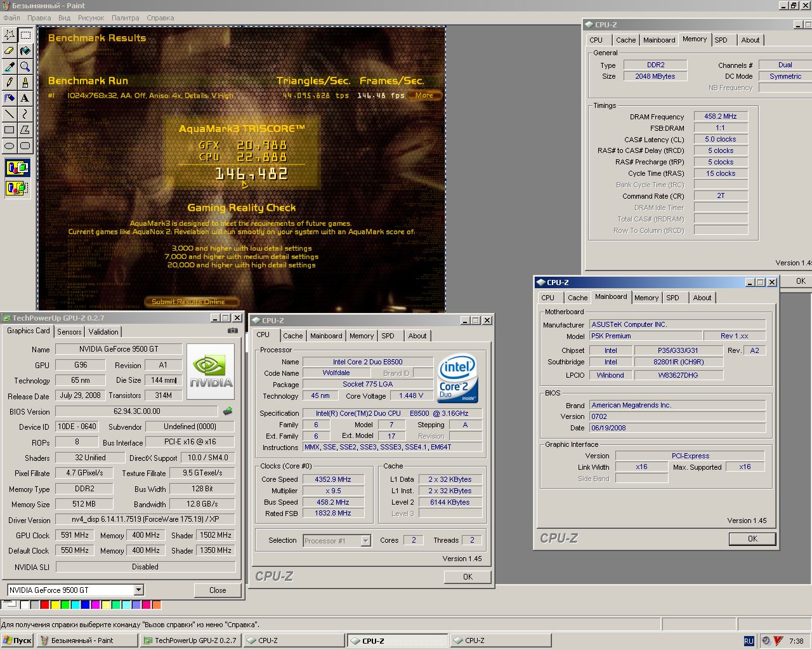The height and width of the screenshot is (650, 812).
Task: Open the Справка menu in Paint
Action: (x=160, y=18)
